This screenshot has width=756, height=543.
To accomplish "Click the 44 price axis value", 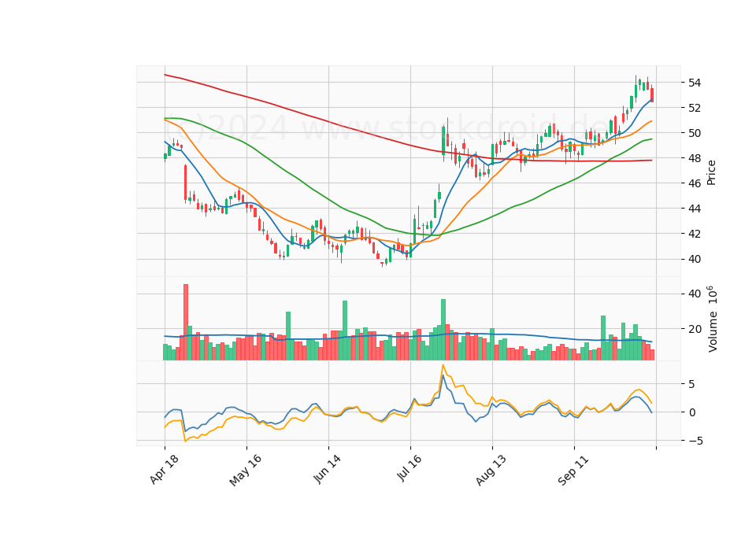I will (695, 209).
